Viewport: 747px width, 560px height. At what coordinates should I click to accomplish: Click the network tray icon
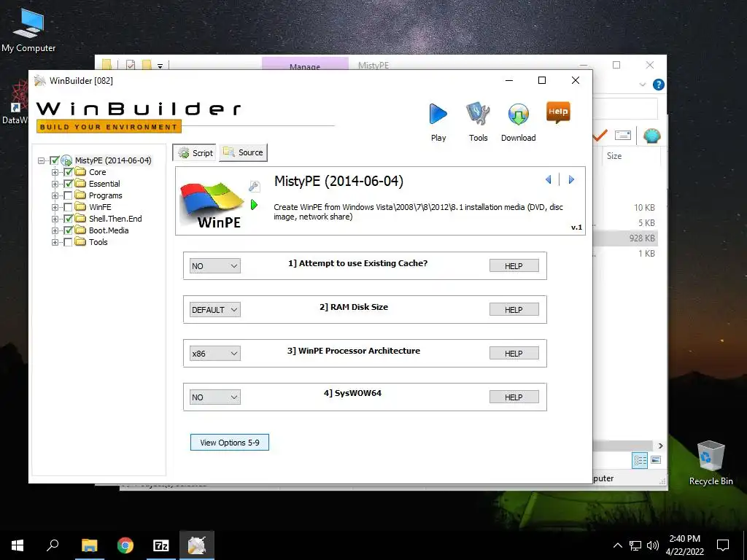tap(635, 545)
